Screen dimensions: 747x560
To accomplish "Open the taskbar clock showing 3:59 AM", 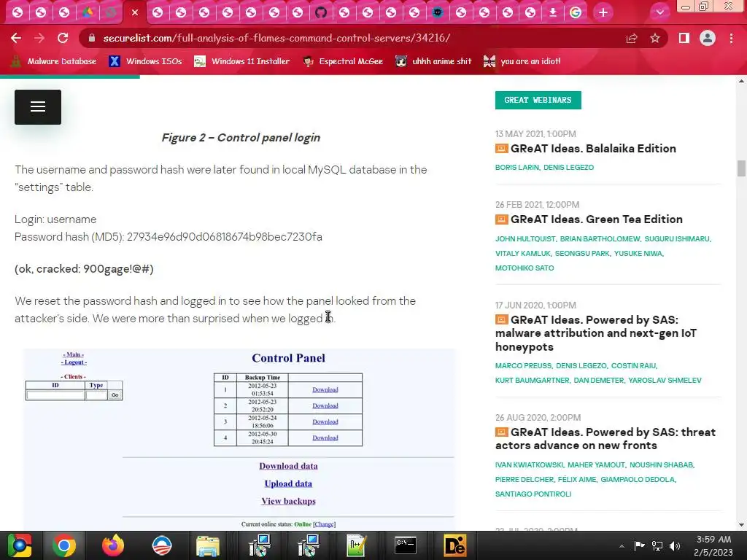I will [713, 545].
